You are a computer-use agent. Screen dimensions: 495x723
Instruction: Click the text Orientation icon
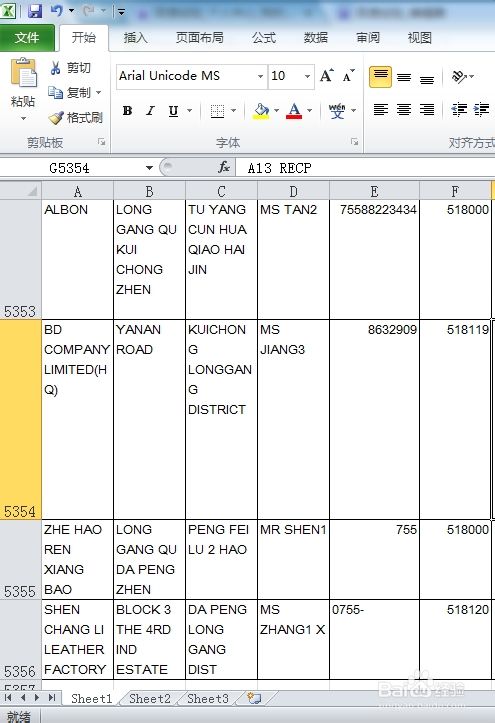459,77
